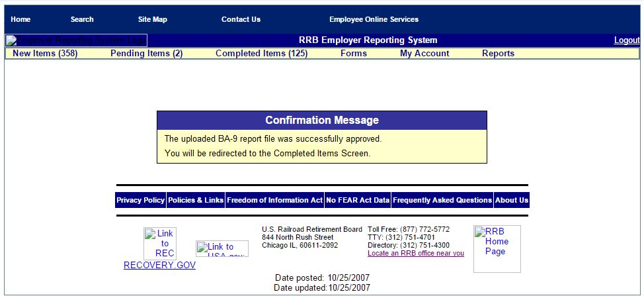Click the RRB Home Page image
Screen dimensions: 644x300
(497, 248)
